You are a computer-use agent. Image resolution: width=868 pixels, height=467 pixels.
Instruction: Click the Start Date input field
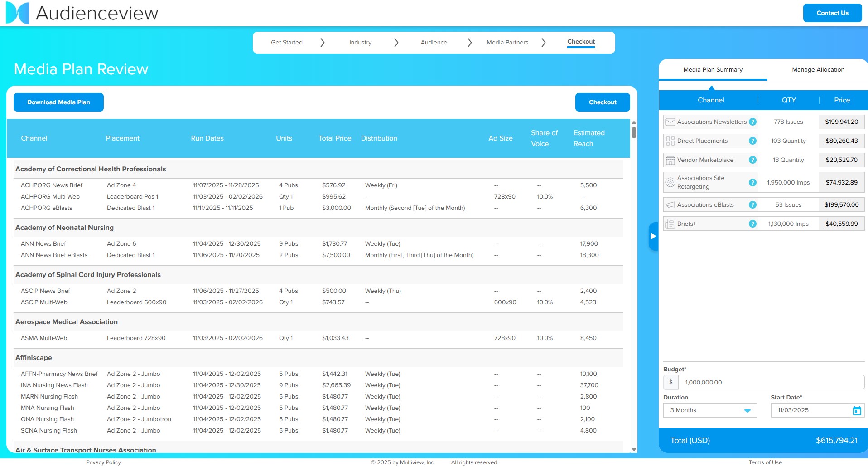tap(810, 410)
